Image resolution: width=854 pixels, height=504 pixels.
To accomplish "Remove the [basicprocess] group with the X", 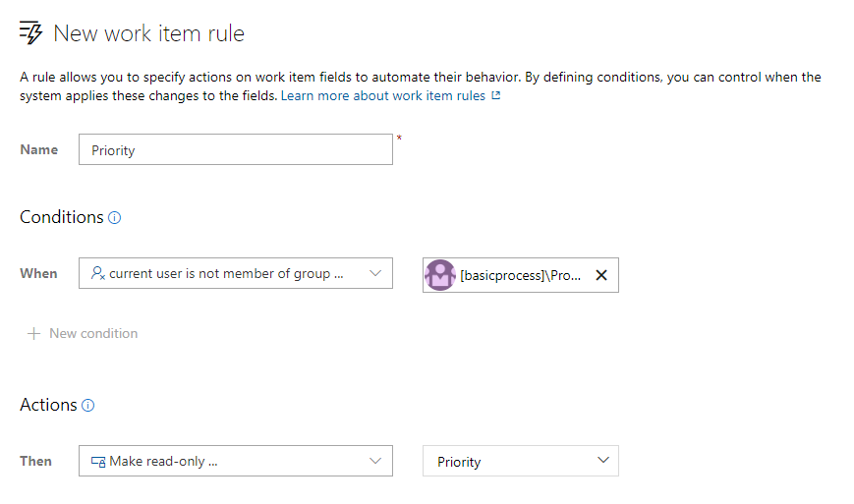I will click(x=601, y=275).
